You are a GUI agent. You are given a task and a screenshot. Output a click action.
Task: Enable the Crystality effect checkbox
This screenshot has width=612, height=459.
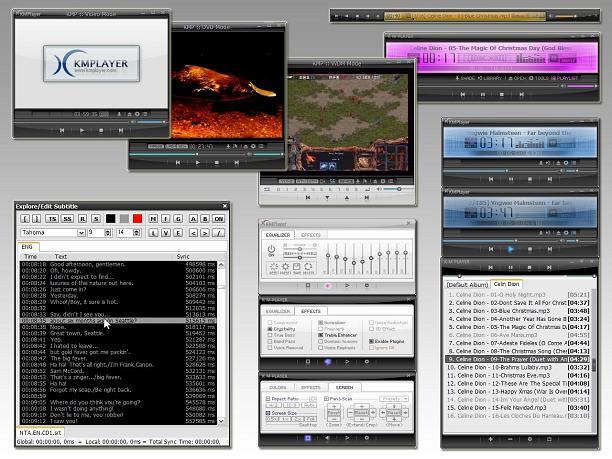[270, 328]
